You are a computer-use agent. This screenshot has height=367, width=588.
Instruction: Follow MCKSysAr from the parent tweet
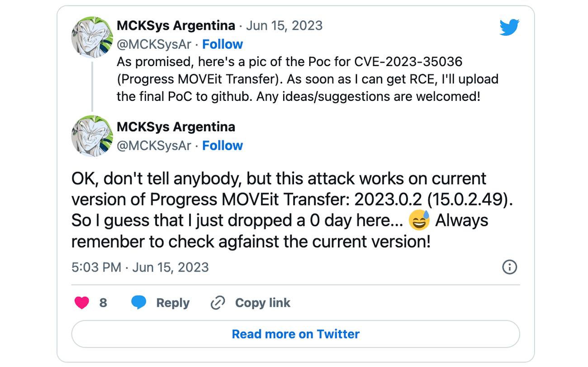(x=223, y=44)
